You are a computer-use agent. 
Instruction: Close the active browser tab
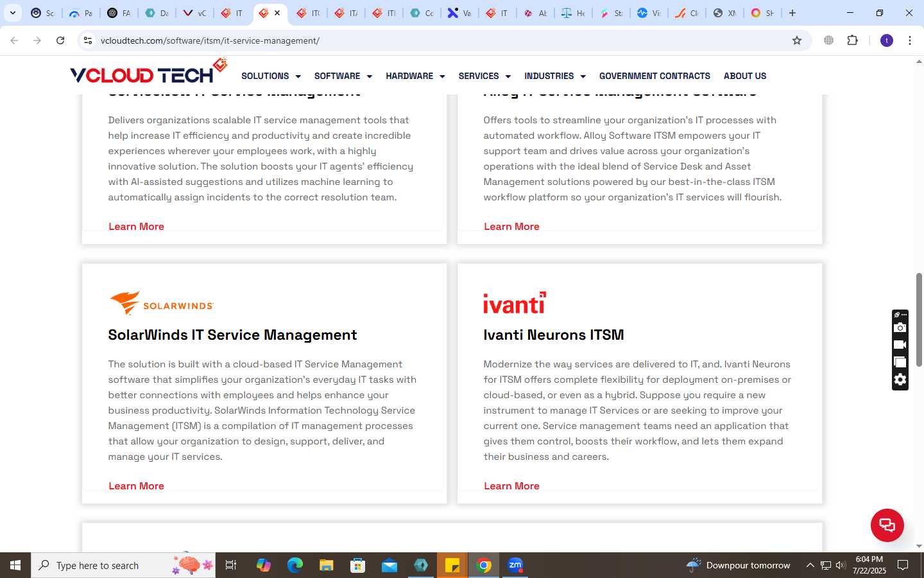pyautogui.click(x=277, y=13)
